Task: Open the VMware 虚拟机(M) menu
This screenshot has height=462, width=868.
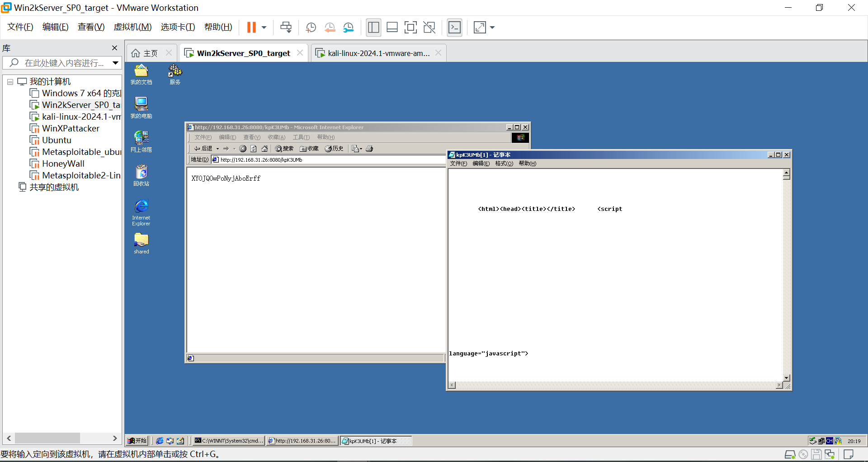Action: point(132,27)
